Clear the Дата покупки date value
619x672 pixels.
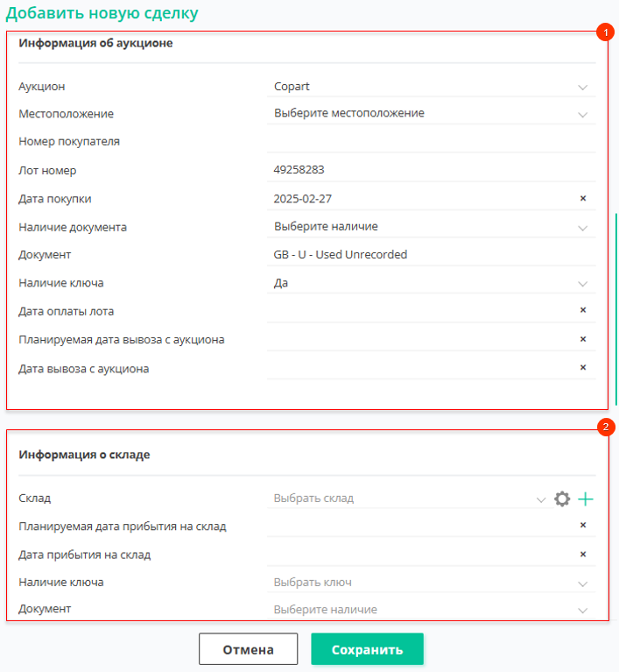(583, 198)
